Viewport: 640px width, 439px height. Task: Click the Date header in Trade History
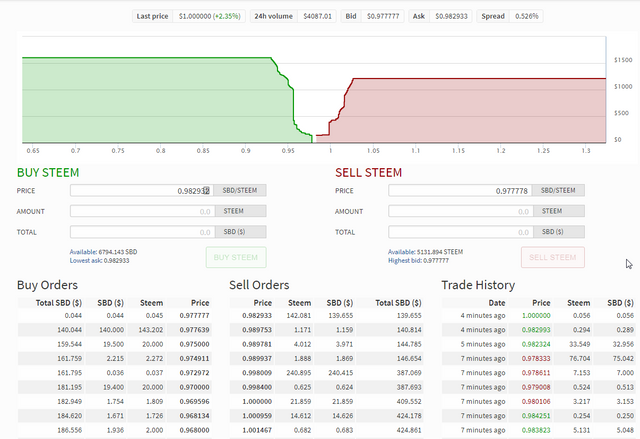tap(497, 303)
